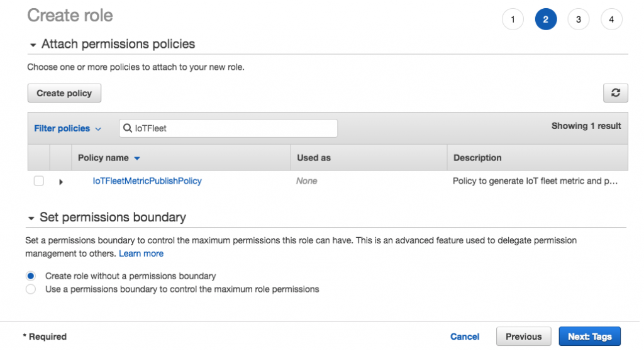Collapse the Attach permissions policies section

point(33,45)
